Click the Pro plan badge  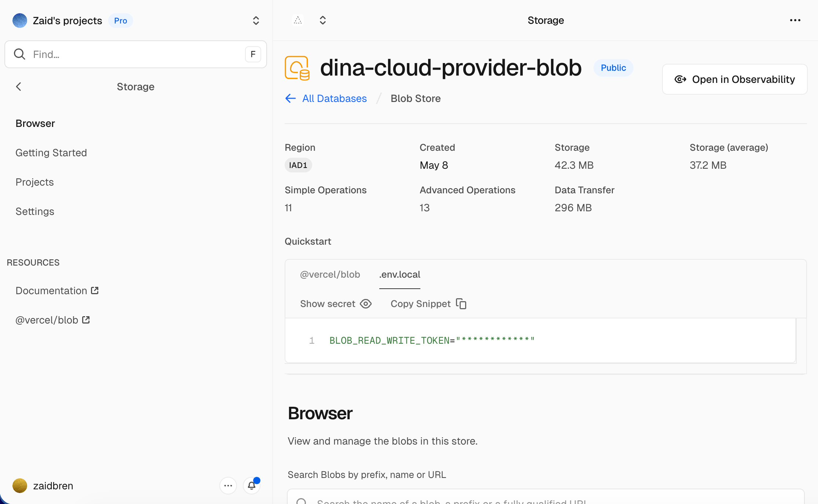tap(120, 21)
